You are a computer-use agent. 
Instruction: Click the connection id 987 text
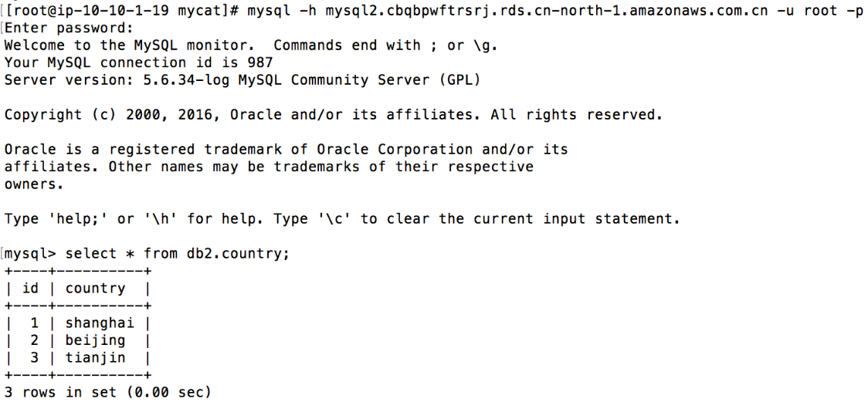click(x=260, y=62)
